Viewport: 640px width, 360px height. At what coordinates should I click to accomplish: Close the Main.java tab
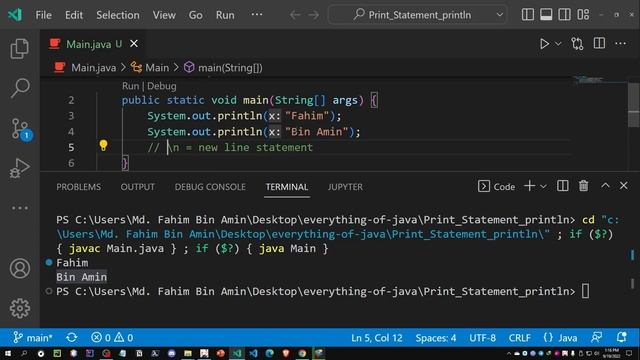[x=133, y=44]
